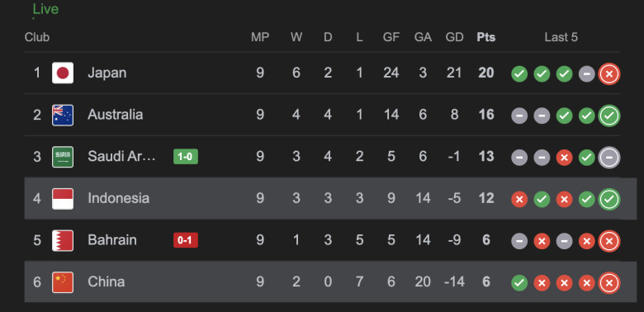The height and width of the screenshot is (312, 644).
Task: Click the Club column header
Action: point(37,37)
